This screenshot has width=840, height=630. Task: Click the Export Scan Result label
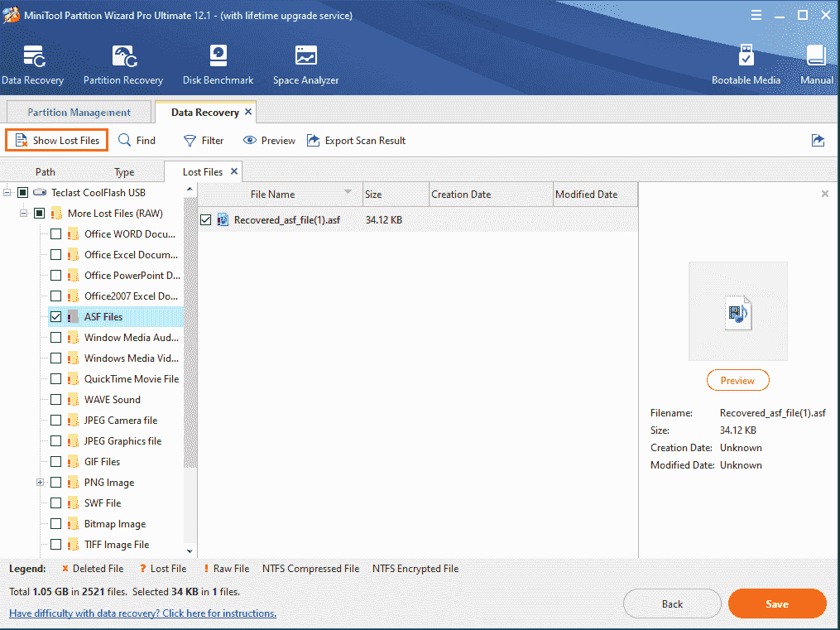click(365, 141)
